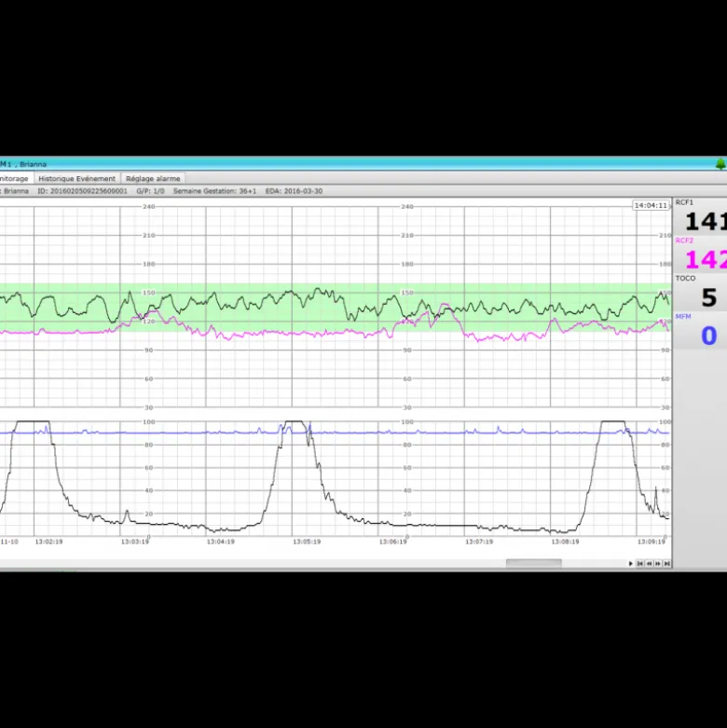The image size is (727, 728).
Task: Click the green alarm bell icon
Action: coord(720,164)
